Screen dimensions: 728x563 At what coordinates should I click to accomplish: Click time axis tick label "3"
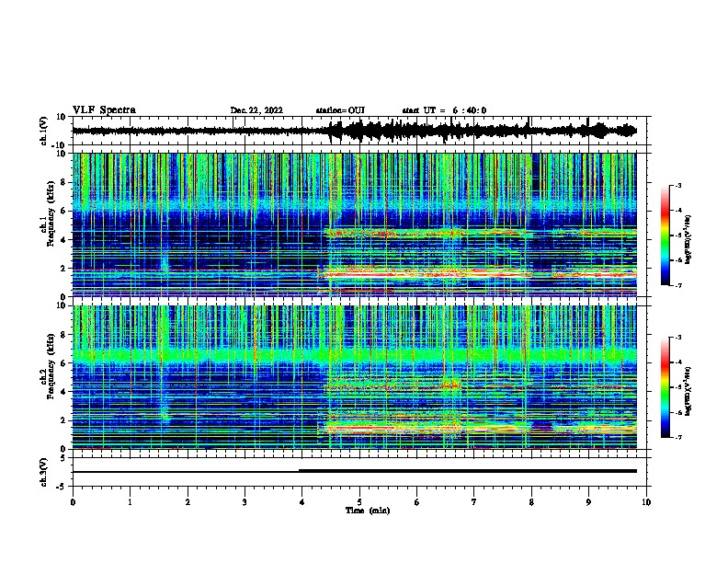pyautogui.click(x=245, y=502)
